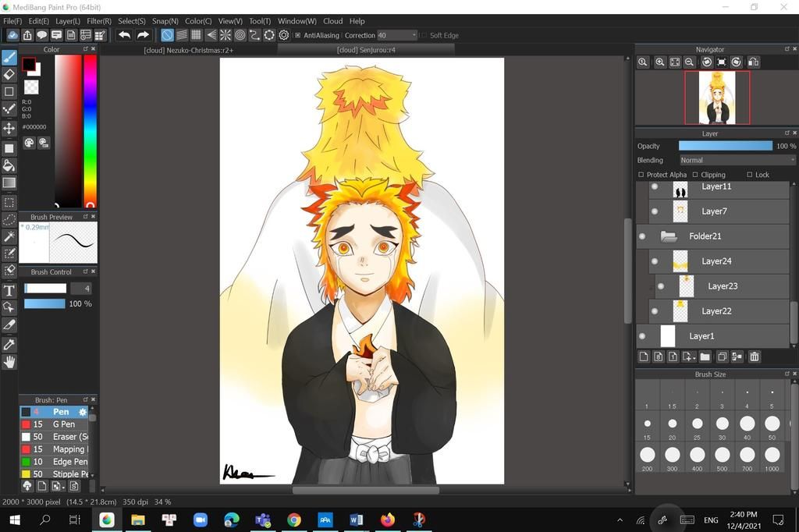Hide Layer7 visibility dot
The height and width of the screenshot is (532, 799).
(655, 211)
